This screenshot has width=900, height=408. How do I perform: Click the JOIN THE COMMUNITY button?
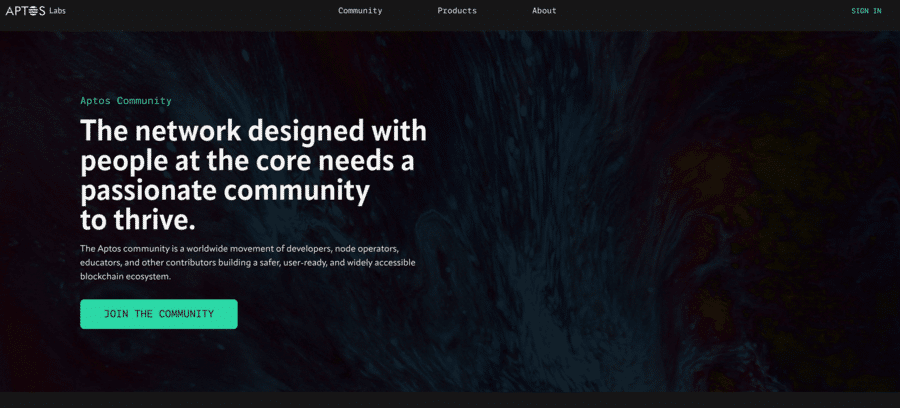pyautogui.click(x=158, y=314)
